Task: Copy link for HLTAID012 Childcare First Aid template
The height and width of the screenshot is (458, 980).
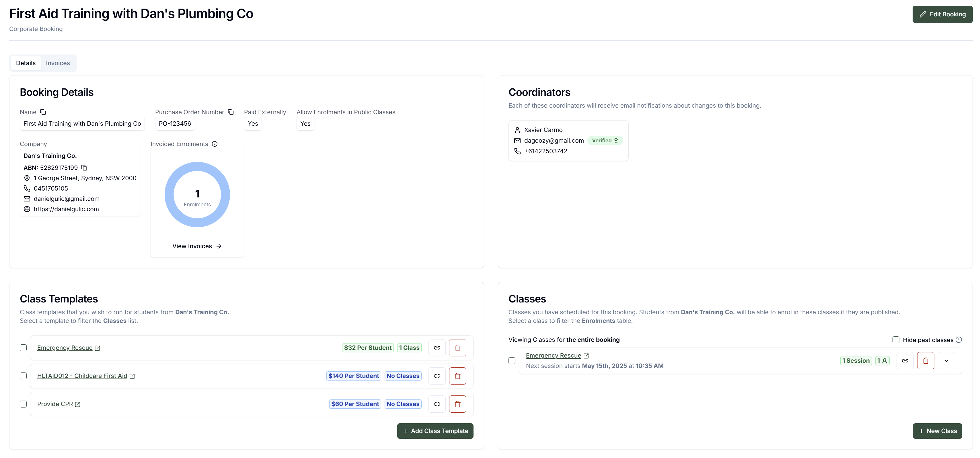Action: 437,376
